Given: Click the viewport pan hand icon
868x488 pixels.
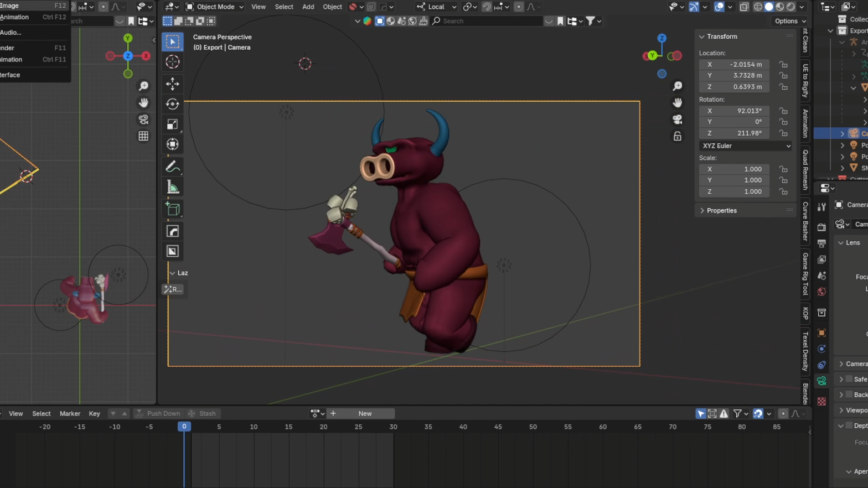Looking at the screenshot, I should (x=677, y=103).
